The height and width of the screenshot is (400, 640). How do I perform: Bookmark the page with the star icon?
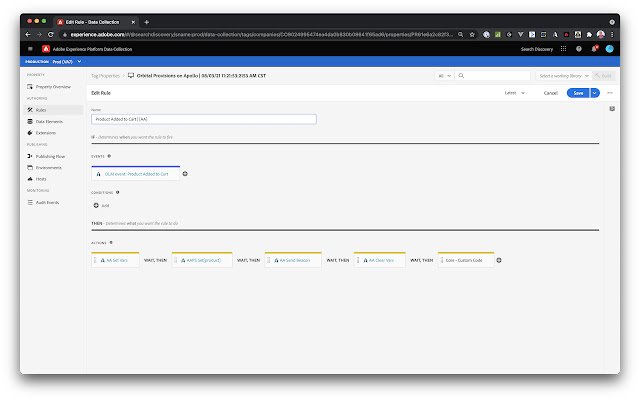pos(472,35)
